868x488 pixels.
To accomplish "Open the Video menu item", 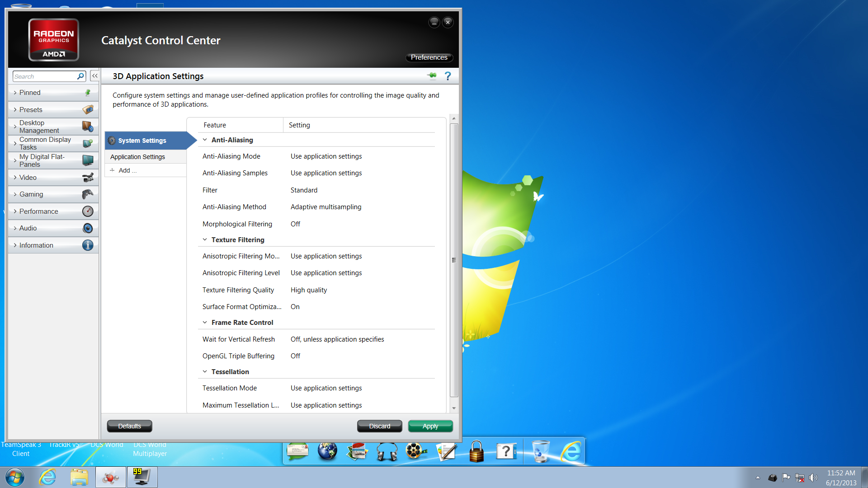I will pyautogui.click(x=53, y=178).
